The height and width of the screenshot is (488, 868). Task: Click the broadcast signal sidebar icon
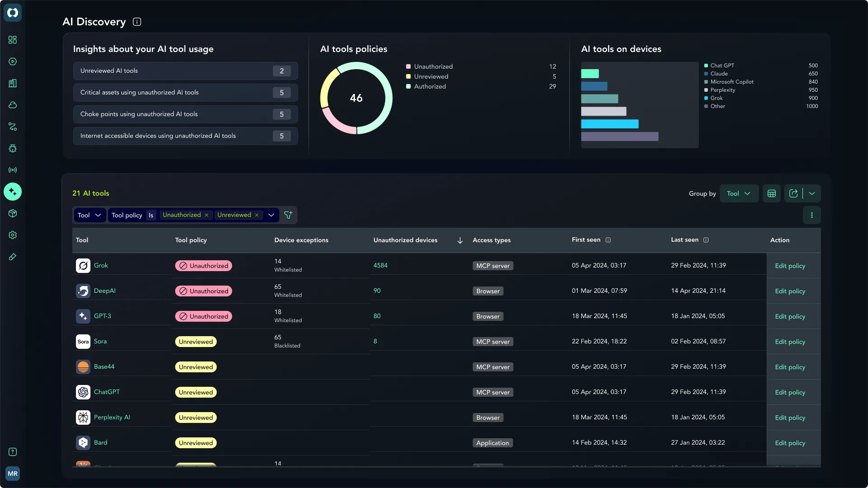[13, 170]
